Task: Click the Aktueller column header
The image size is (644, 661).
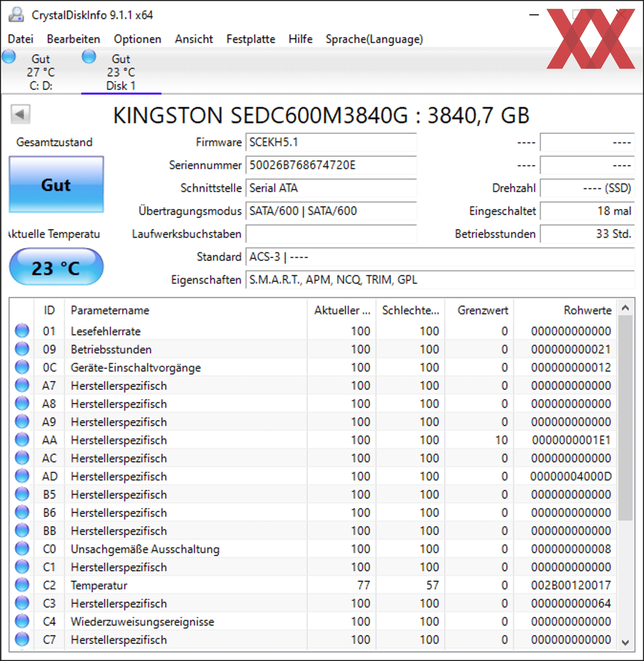Action: pyautogui.click(x=342, y=311)
